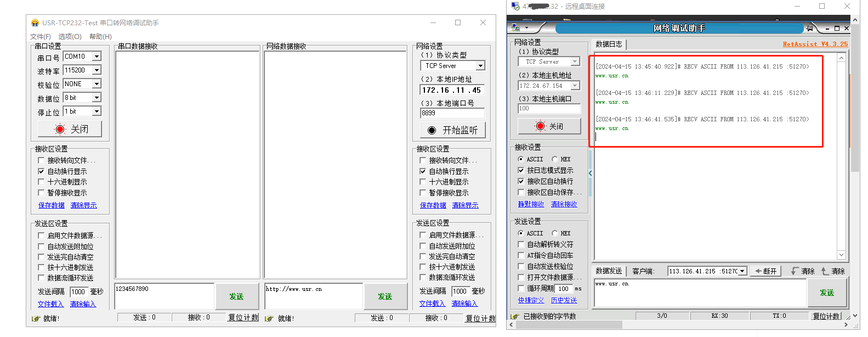868x337 pixels.
Task: Select NetAssist receive HEX radio button
Action: (x=554, y=159)
